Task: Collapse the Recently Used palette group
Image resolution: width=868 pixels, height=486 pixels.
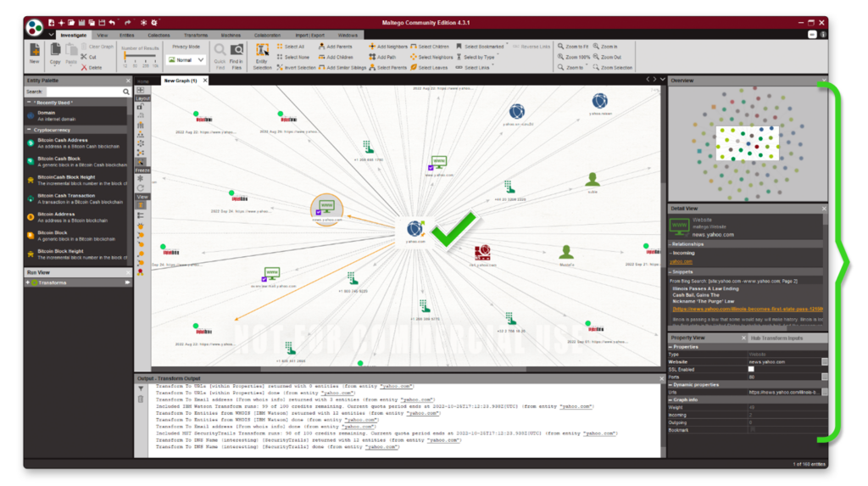Action: click(x=29, y=103)
